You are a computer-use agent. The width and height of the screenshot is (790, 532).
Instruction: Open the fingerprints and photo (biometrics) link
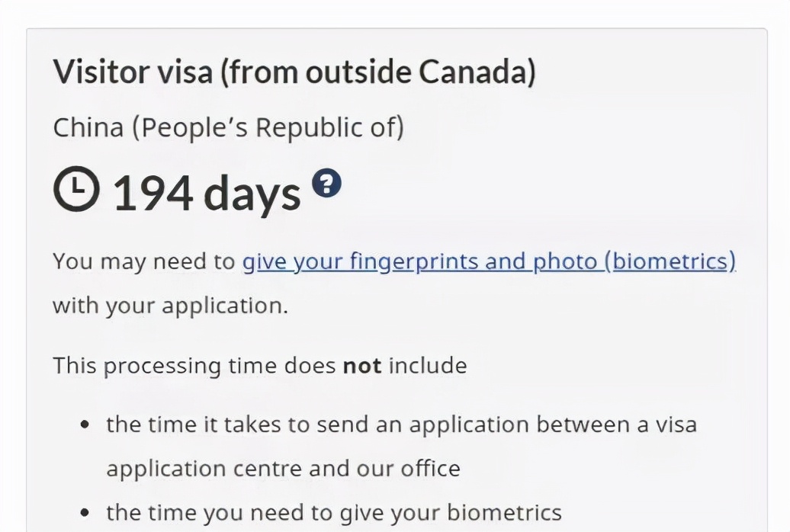[x=489, y=261]
